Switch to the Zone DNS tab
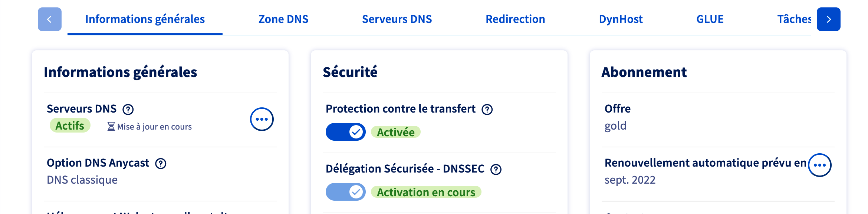The width and height of the screenshot is (868, 214). click(283, 19)
